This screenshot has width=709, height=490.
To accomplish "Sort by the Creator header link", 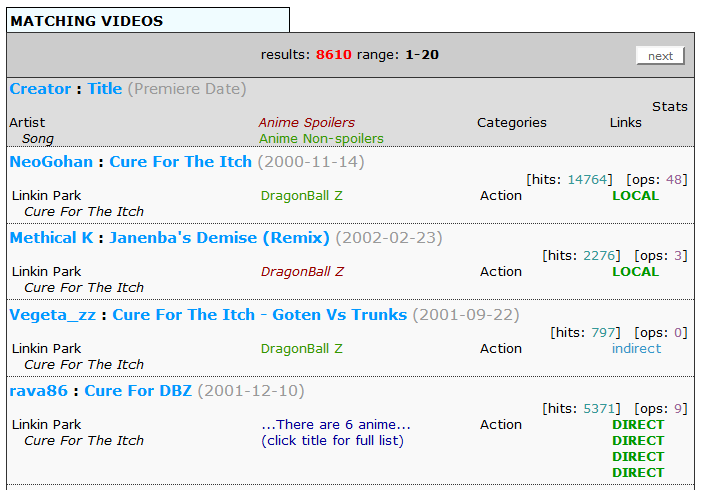I will 40,89.
